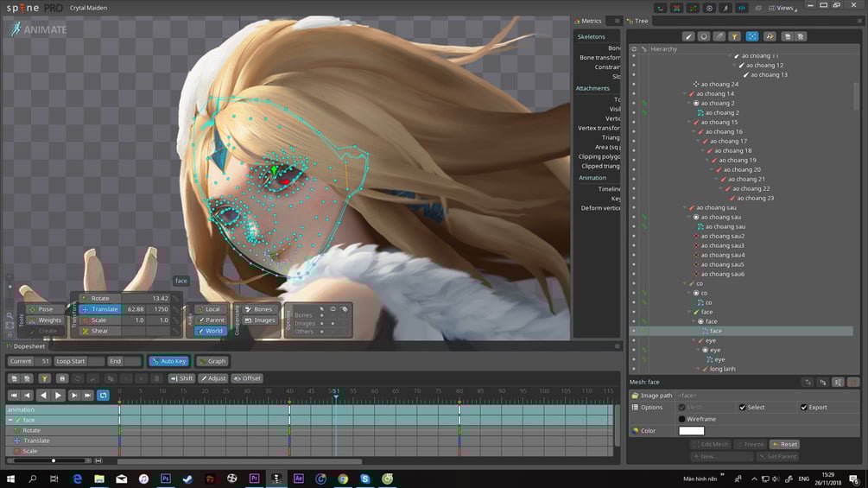Select the Weights tool
Viewport: 868px width, 488px height.
click(x=46, y=320)
